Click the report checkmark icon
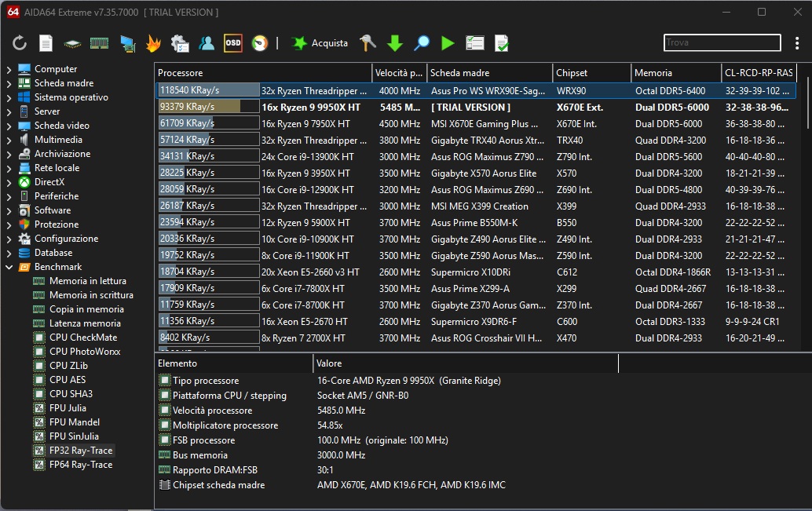 point(502,43)
